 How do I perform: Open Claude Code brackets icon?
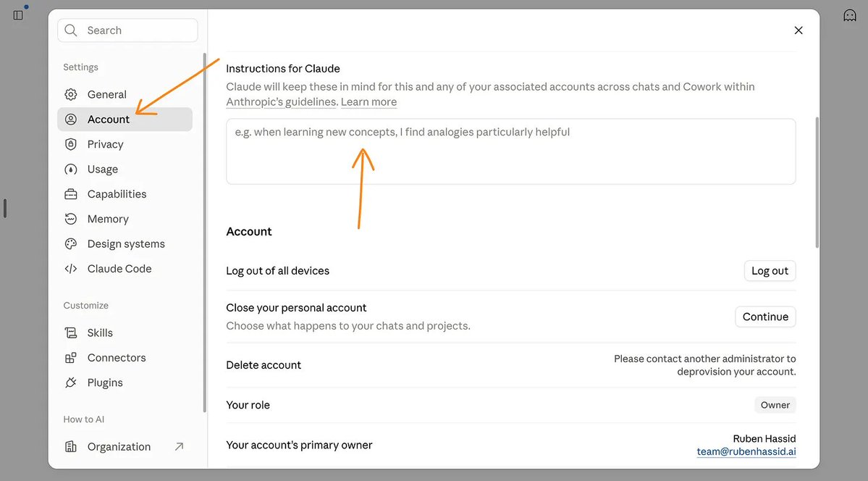(x=71, y=269)
